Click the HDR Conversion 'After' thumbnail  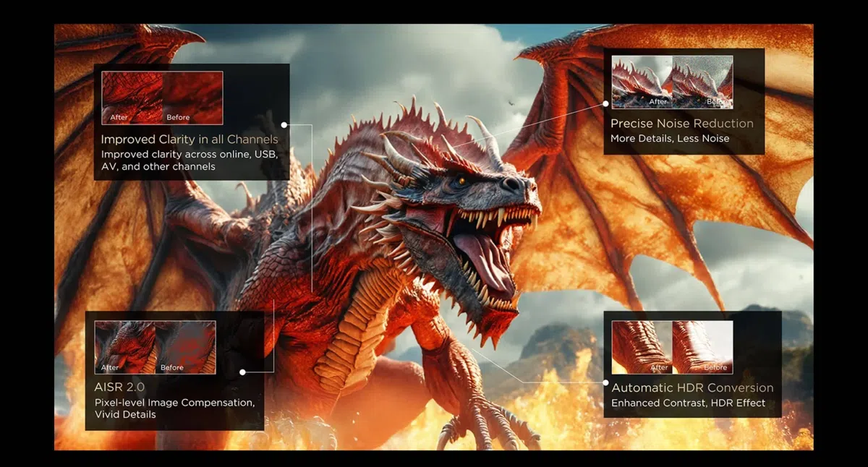coord(642,347)
